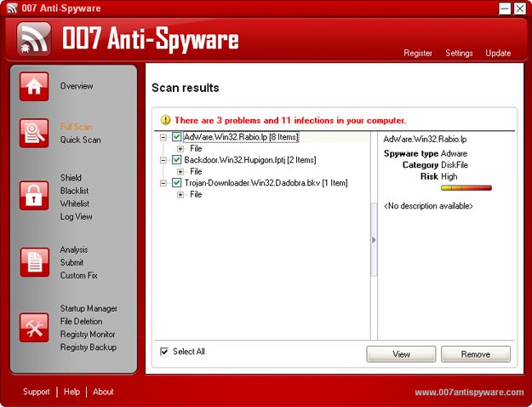Viewport: 532px width, 407px height.
Task: Click the document Analysis icon
Action: tap(34, 262)
